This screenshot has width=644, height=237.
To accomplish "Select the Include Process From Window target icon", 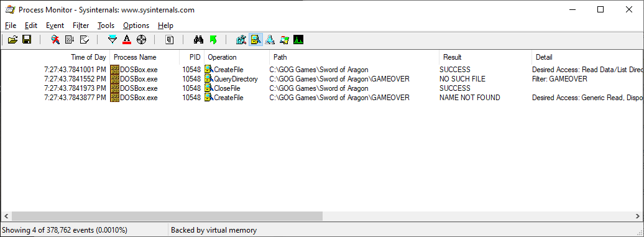I will pos(141,40).
